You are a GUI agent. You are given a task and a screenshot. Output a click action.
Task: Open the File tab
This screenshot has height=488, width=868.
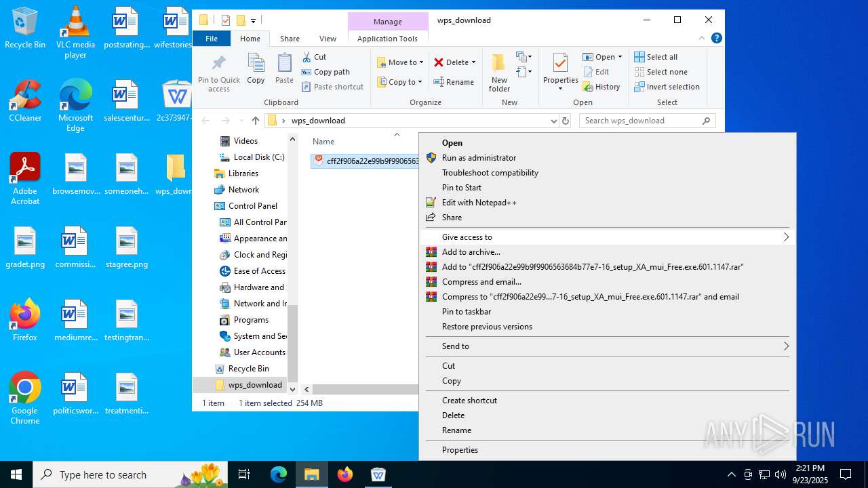tap(212, 39)
